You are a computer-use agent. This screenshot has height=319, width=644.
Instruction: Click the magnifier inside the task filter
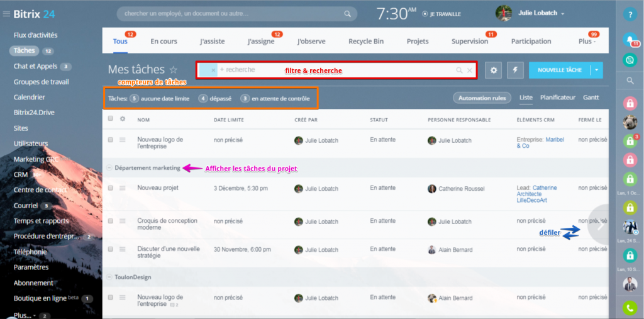click(x=459, y=70)
